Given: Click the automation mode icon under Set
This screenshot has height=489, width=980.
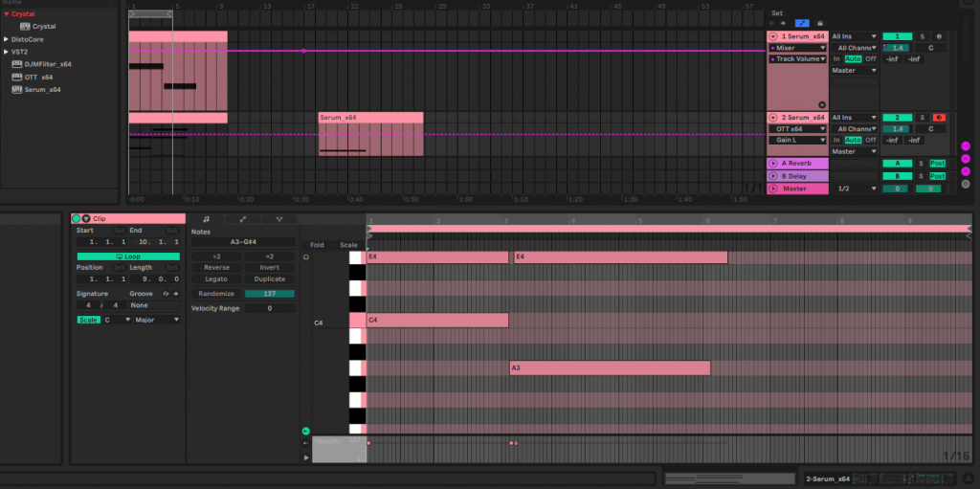Looking at the screenshot, I should coord(802,22).
